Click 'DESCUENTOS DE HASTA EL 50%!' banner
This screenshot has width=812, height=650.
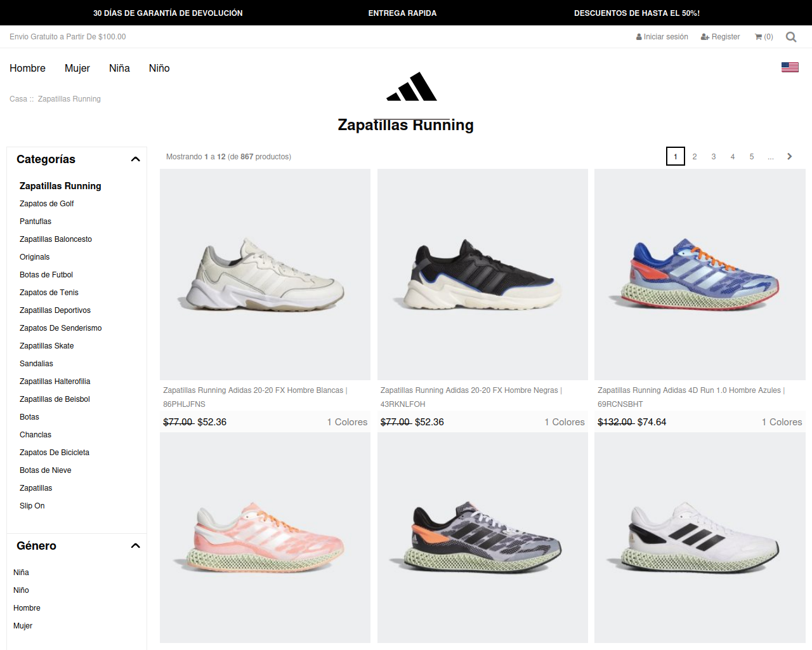[x=637, y=13]
